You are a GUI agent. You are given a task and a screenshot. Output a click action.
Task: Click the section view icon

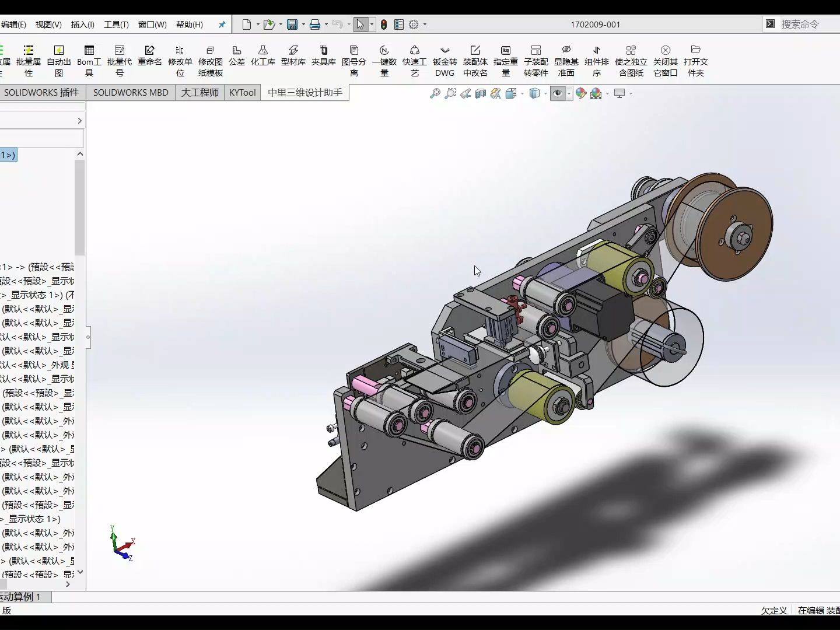481,93
